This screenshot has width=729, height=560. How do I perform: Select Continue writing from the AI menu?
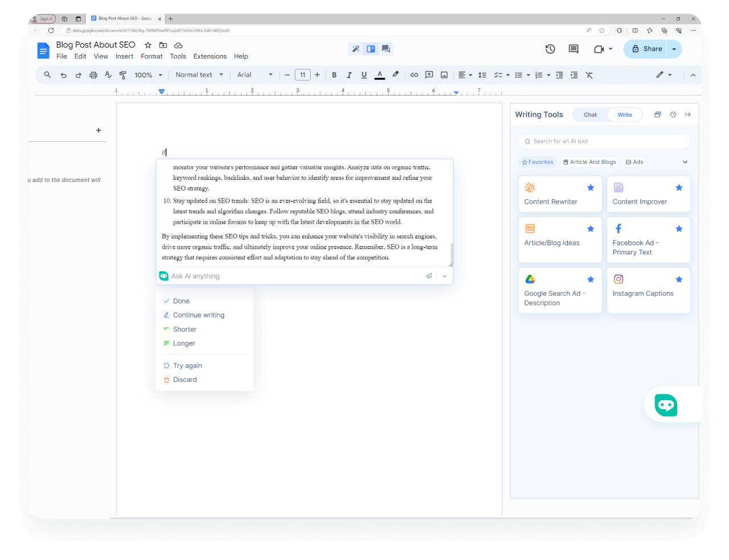pyautogui.click(x=198, y=315)
